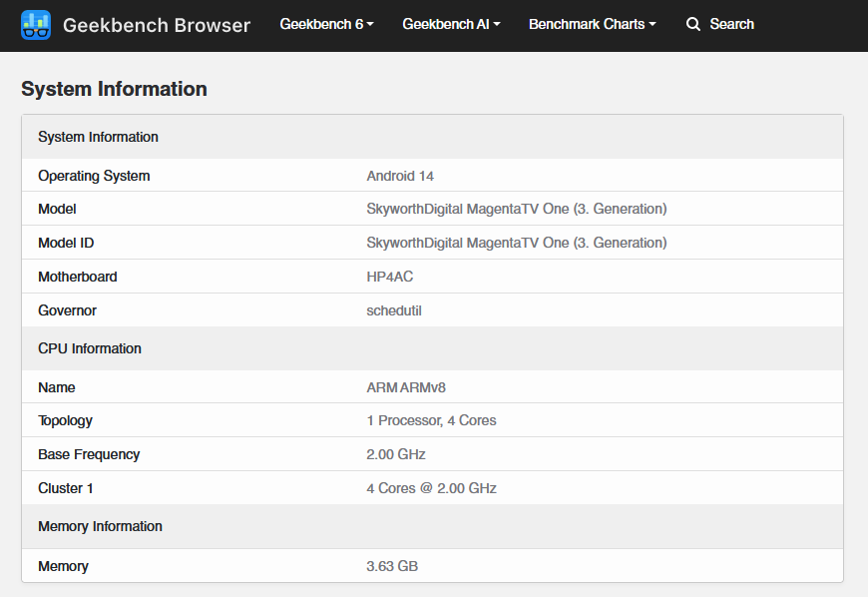
Task: Click the Governor value schedutil
Action: tap(394, 310)
